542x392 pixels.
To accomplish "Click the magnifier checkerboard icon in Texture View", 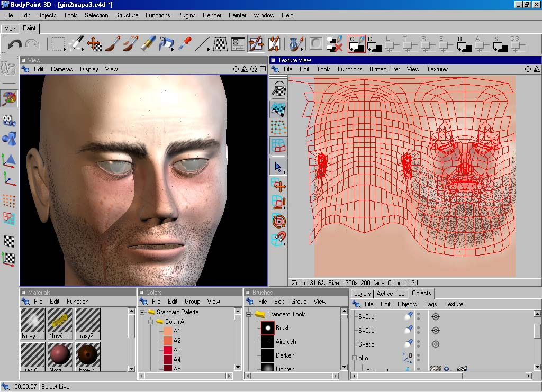I will (x=278, y=88).
